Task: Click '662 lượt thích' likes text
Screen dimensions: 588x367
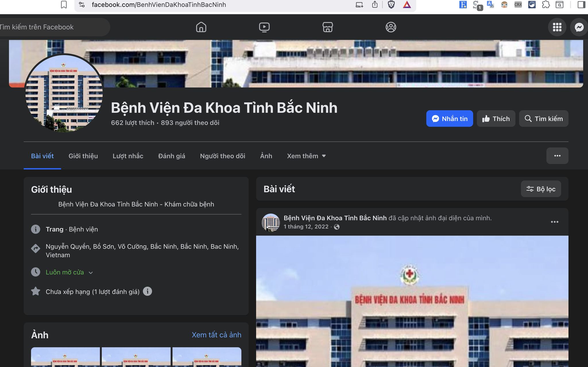Action: [133, 123]
